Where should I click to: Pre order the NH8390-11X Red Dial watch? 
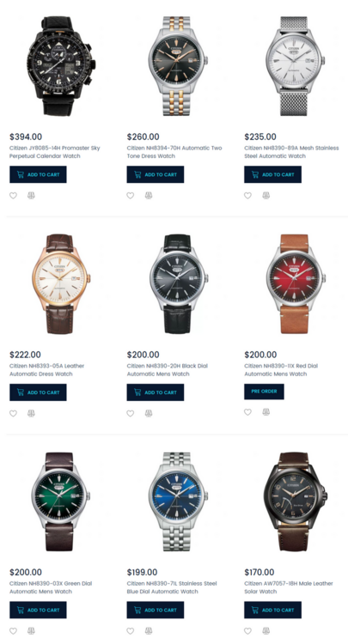(x=264, y=392)
